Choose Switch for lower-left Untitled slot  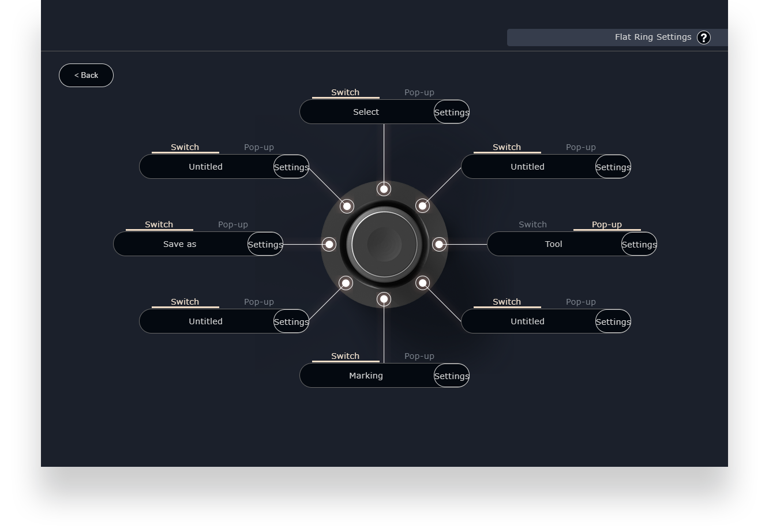click(185, 302)
